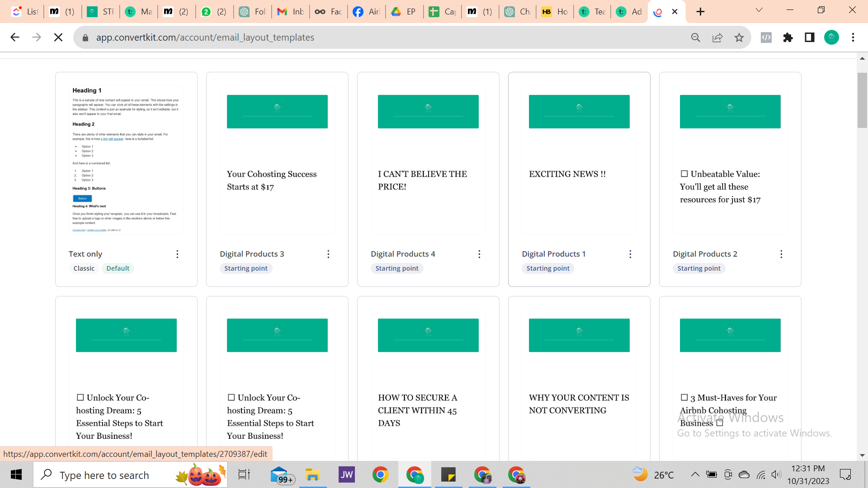Viewport: 868px width, 488px height.
Task: Toggle the browser side panel icon
Action: coord(810,38)
